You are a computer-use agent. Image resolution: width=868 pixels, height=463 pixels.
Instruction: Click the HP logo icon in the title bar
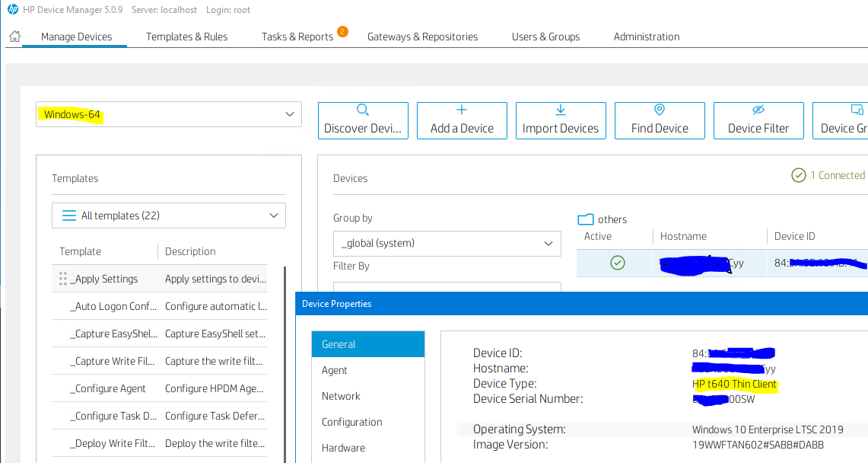click(x=13, y=9)
